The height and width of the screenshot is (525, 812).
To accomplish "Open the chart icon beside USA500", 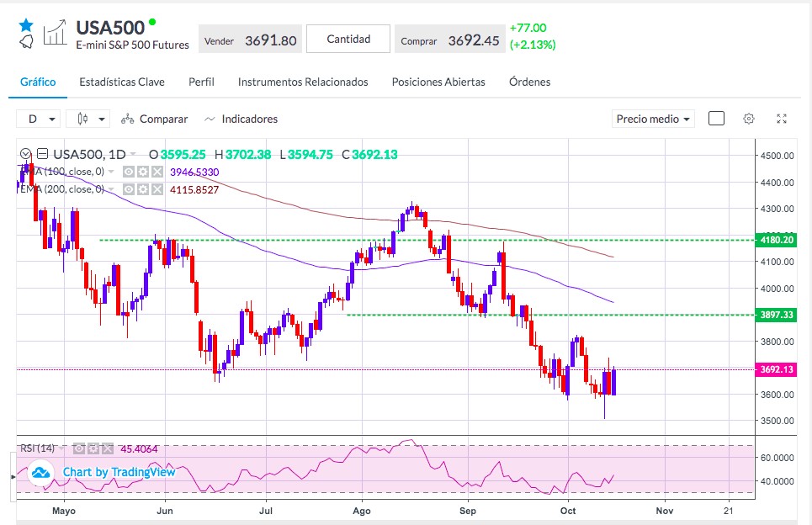I will (x=55, y=33).
